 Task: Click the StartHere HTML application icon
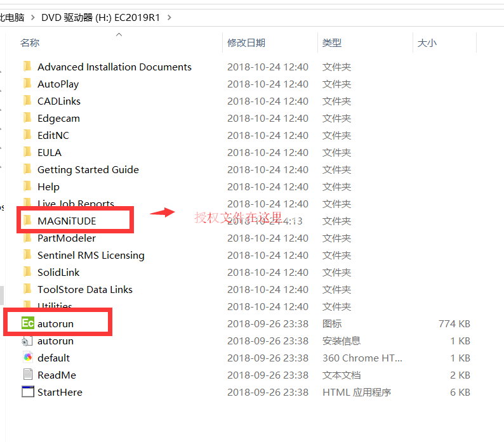(x=28, y=391)
